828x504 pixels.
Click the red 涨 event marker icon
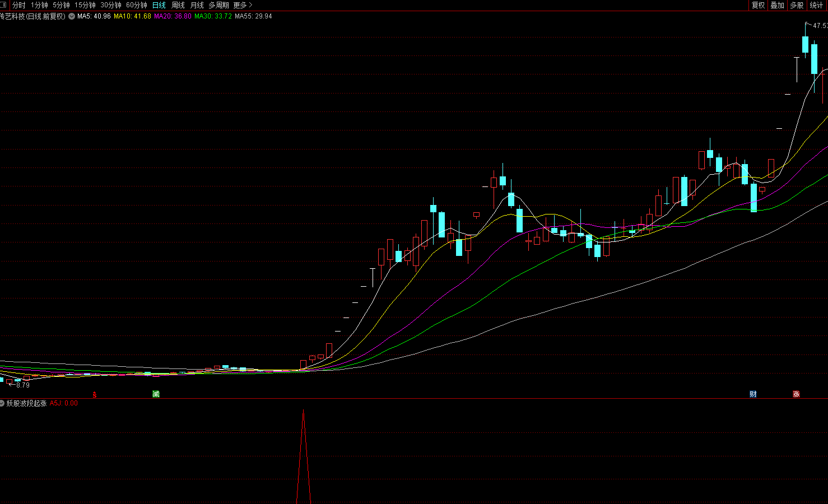pyautogui.click(x=796, y=394)
